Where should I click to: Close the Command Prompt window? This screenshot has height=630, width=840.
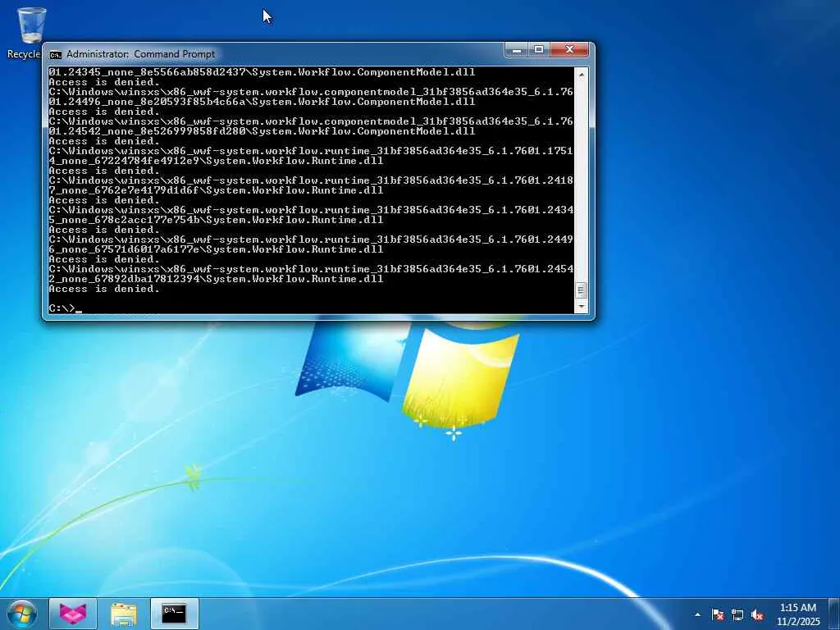click(x=570, y=50)
